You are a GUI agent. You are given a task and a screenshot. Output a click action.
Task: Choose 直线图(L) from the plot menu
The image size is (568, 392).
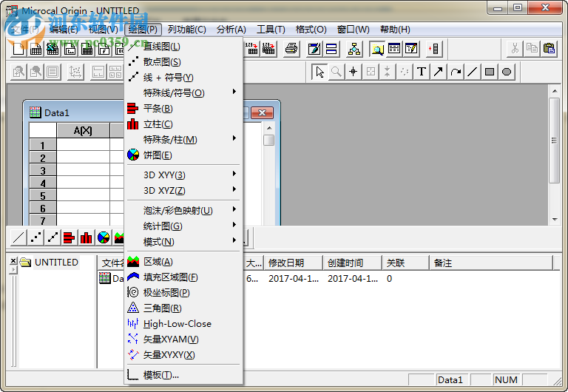(183, 47)
